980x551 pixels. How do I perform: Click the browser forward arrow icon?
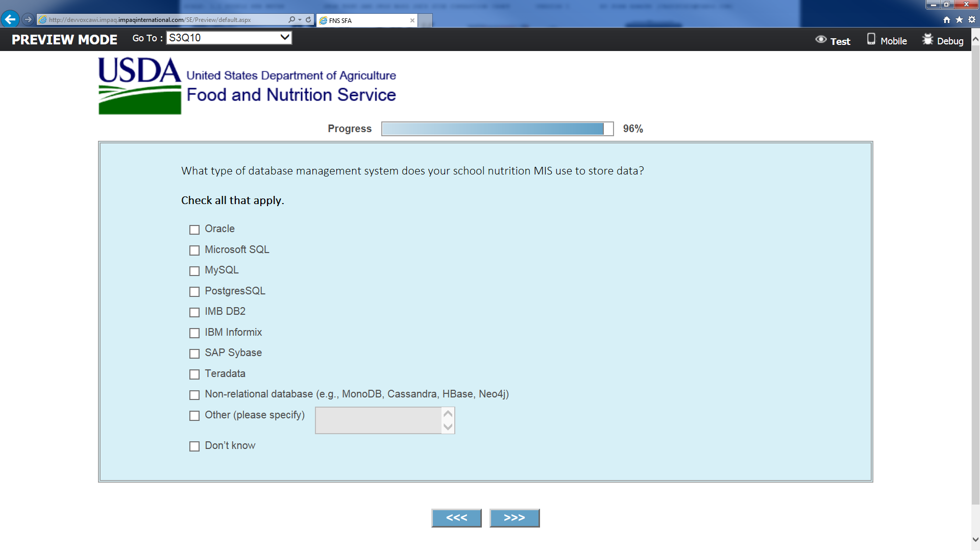click(x=28, y=19)
